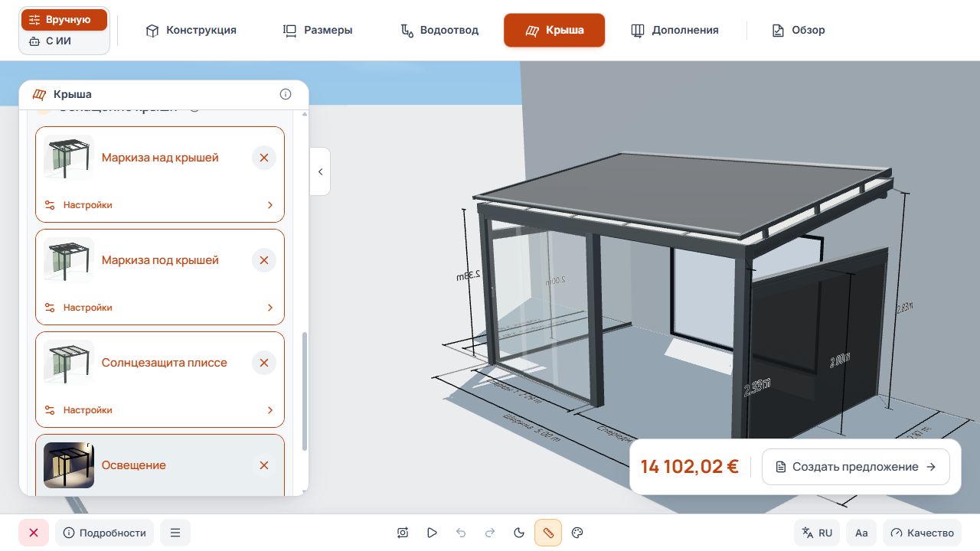Change language with RU button
980x551 pixels.
click(x=817, y=533)
